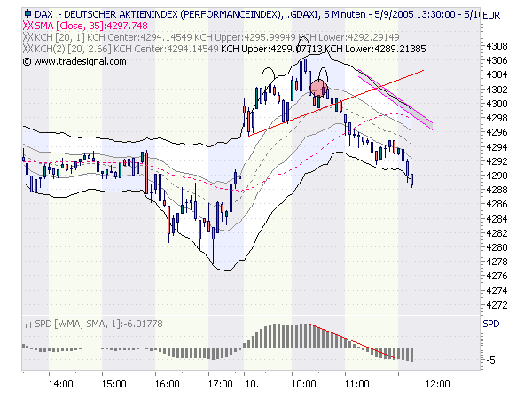Select the SMA [Close, 35]:4297.748 legend
Screen dimensions: 532x399
click(x=91, y=26)
